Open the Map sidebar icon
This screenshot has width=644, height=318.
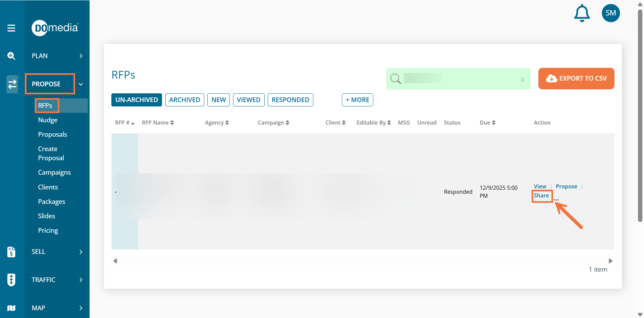coord(11,308)
